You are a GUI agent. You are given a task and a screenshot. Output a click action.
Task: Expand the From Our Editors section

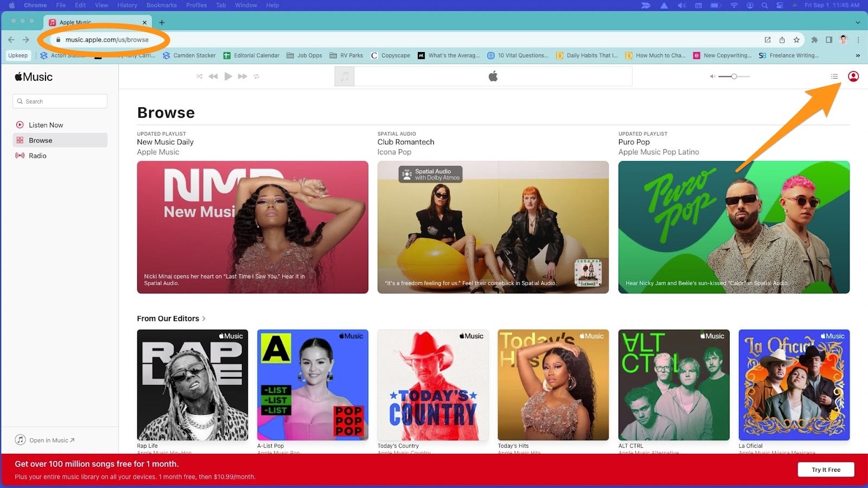(171, 319)
